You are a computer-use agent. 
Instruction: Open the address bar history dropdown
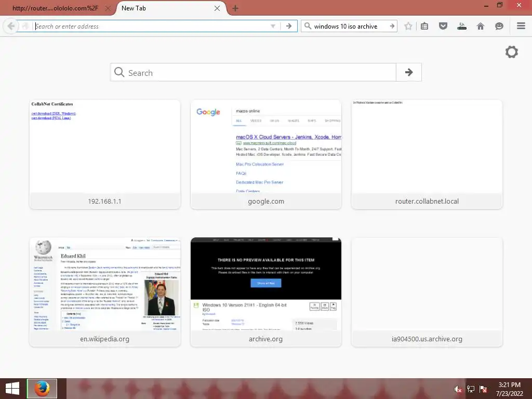[273, 26]
